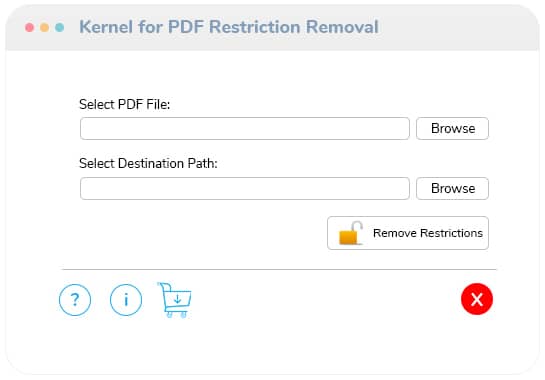The image size is (545, 380).
Task: Open help via the question mark icon
Action: click(x=75, y=300)
